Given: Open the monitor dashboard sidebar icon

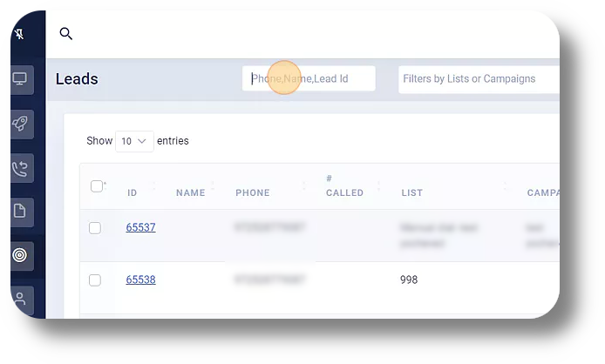Looking at the screenshot, I should point(20,79).
